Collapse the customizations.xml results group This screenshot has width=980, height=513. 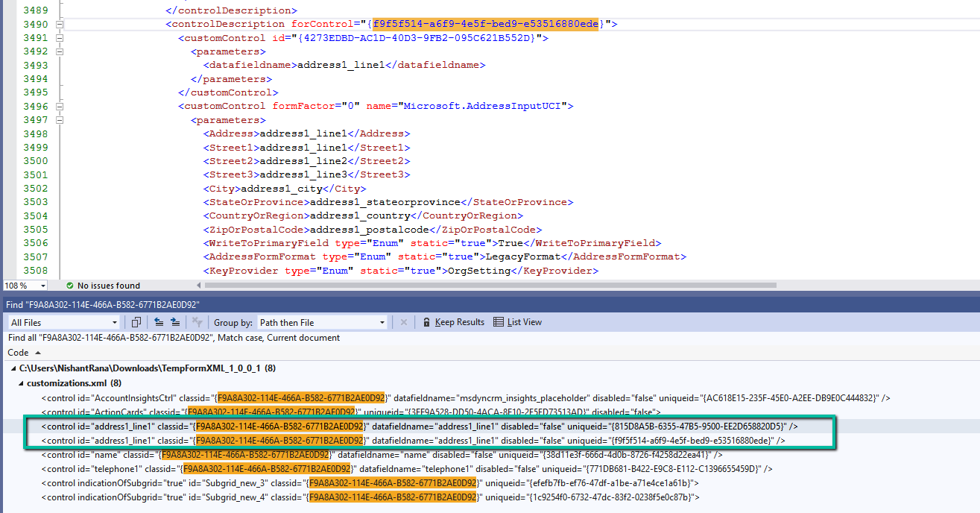pos(21,383)
